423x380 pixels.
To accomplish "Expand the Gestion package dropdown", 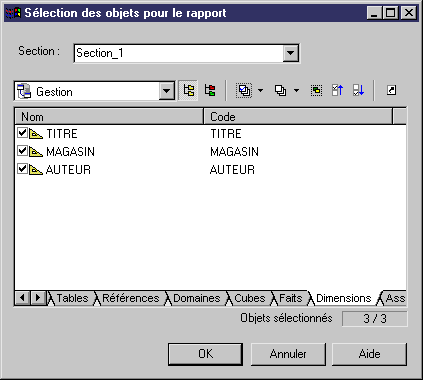I will pyautogui.click(x=167, y=91).
